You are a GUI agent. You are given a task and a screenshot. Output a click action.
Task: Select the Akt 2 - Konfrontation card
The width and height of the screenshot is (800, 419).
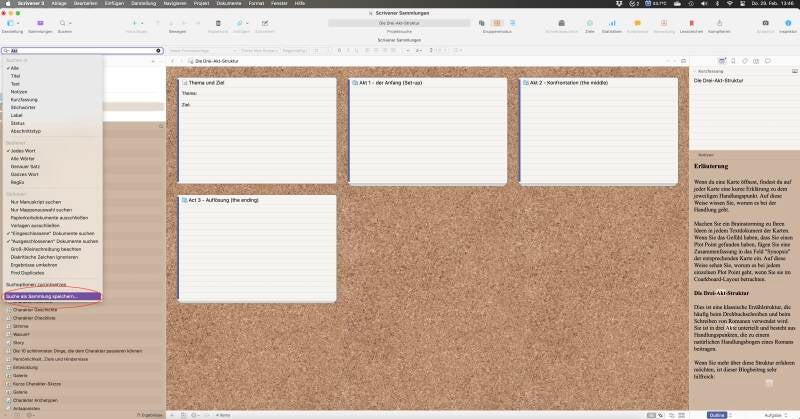tap(598, 131)
